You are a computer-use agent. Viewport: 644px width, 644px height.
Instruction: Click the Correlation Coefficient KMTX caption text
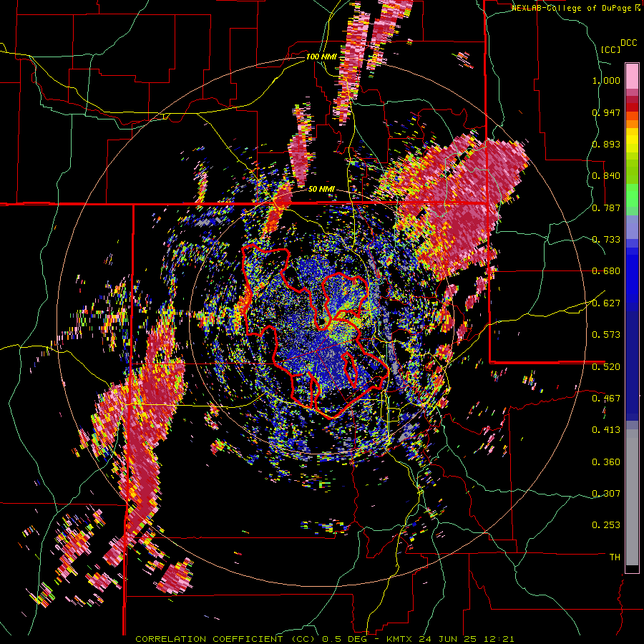pos(324,639)
